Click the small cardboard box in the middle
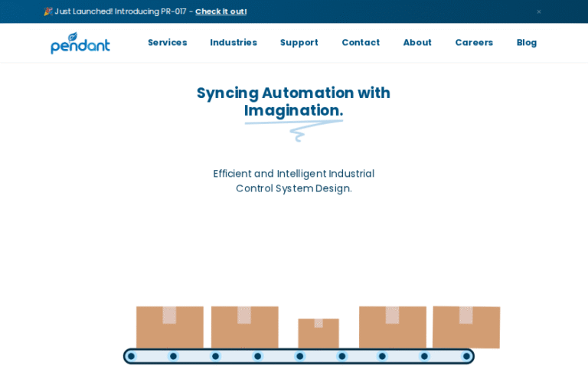 click(318, 334)
